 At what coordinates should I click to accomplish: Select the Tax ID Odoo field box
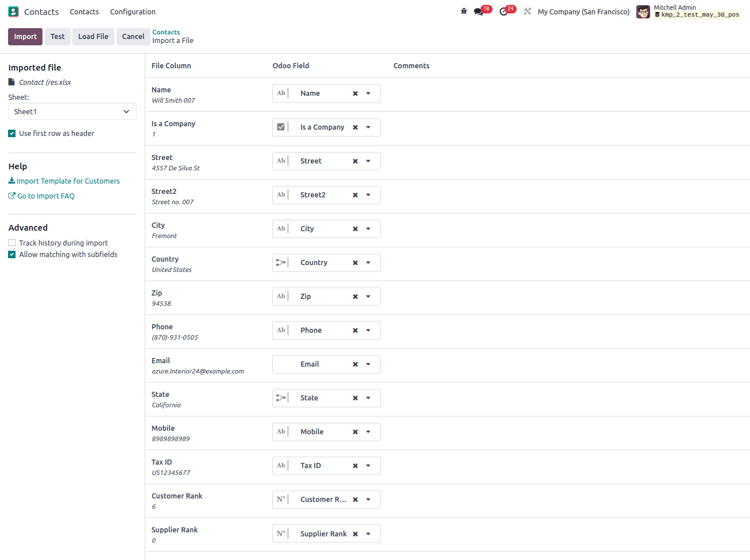[326, 466]
